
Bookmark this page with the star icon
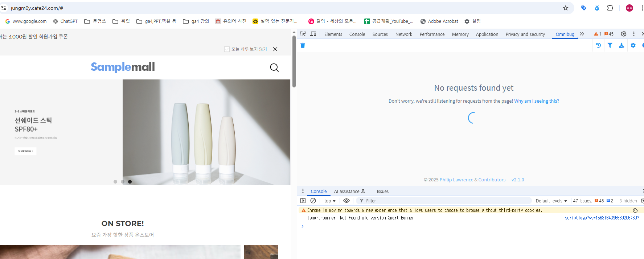pos(566,8)
